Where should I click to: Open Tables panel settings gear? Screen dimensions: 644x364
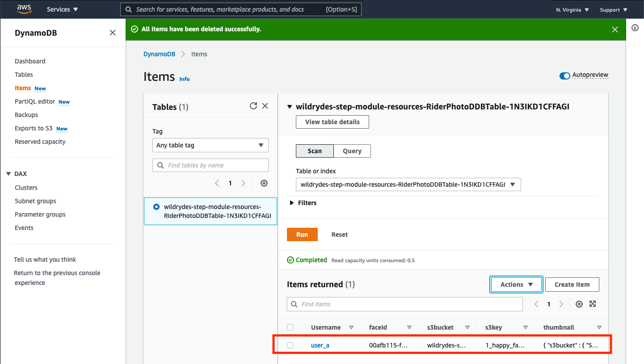(x=264, y=183)
